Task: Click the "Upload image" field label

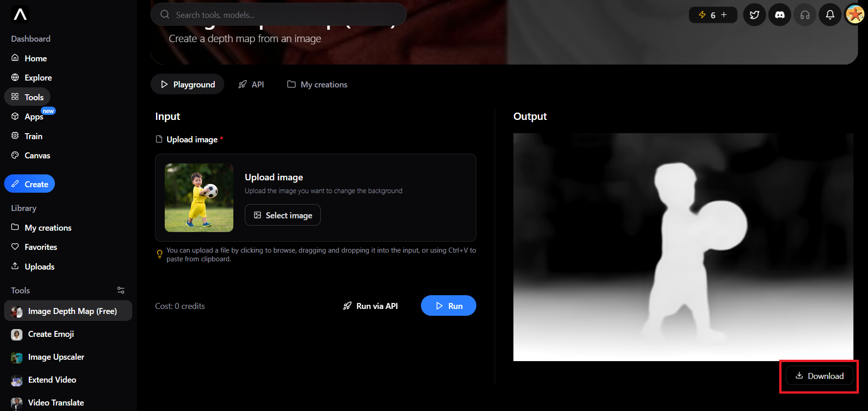Action: pyautogui.click(x=192, y=140)
